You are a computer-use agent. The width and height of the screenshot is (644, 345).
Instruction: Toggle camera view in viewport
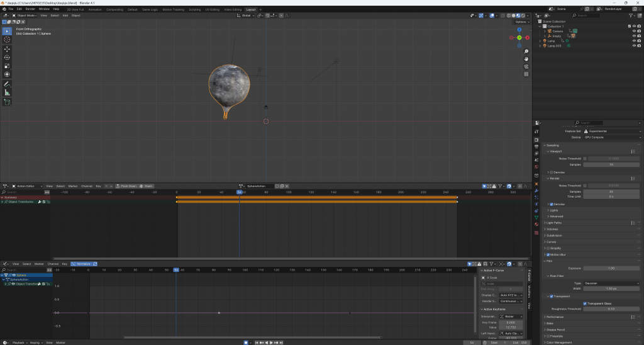click(526, 67)
